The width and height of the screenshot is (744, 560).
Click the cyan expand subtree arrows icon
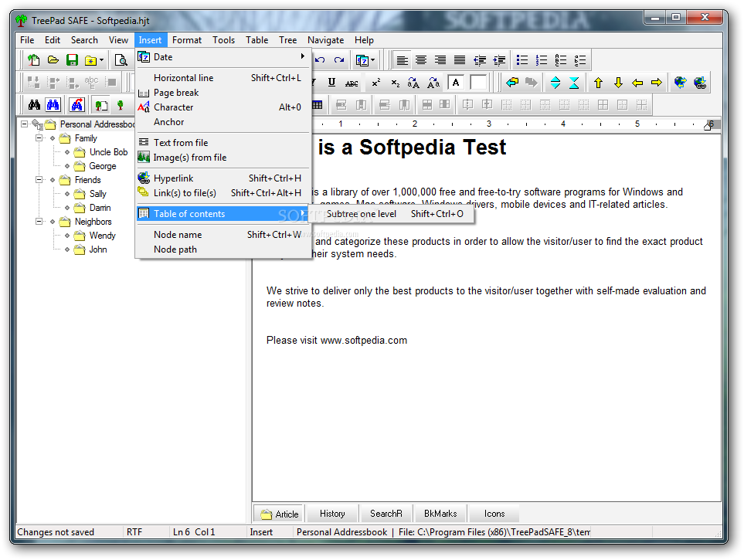(555, 83)
